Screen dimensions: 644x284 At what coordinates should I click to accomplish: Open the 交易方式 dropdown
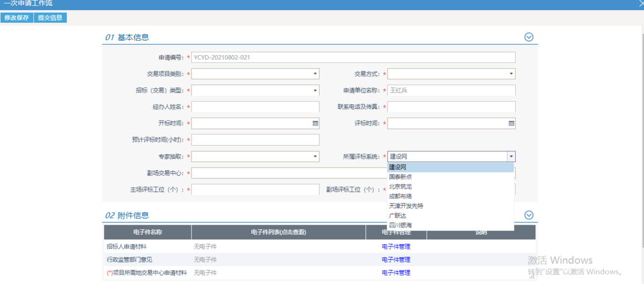point(511,74)
